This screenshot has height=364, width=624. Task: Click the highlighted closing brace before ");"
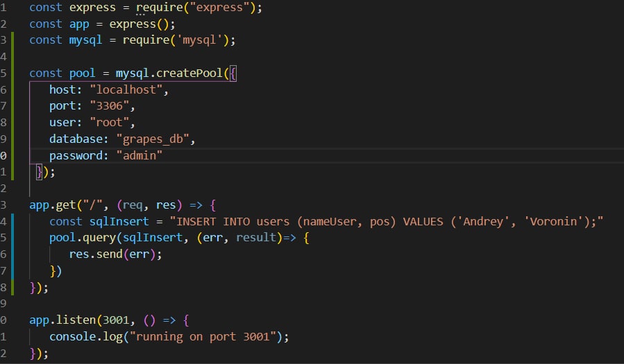(39, 172)
